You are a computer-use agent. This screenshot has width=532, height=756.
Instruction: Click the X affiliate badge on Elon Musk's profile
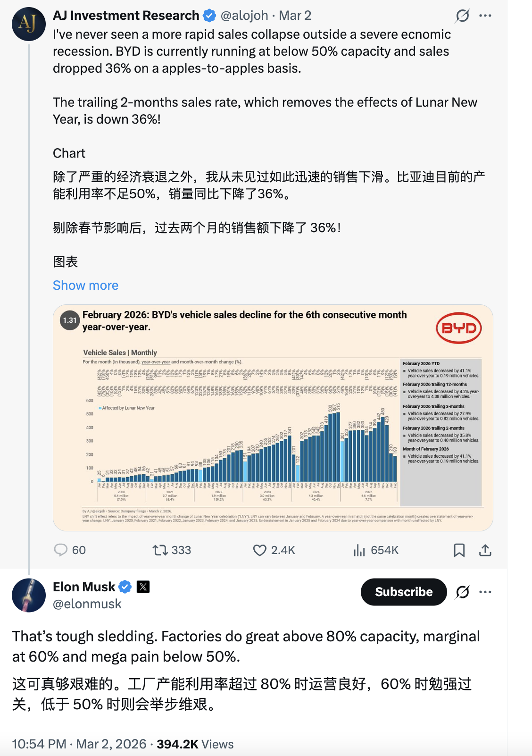(142, 587)
